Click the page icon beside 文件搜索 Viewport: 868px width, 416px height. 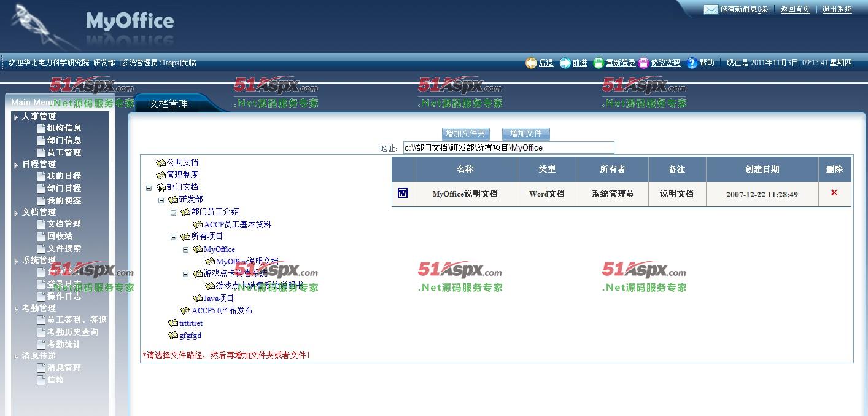(x=41, y=248)
